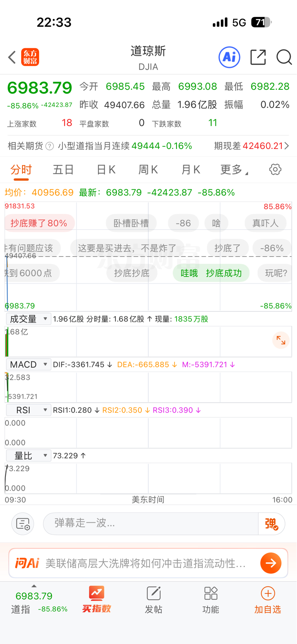Tap the 玩呢? comment bubble
Image resolution: width=297 pixels, height=644 pixels.
coord(275,273)
